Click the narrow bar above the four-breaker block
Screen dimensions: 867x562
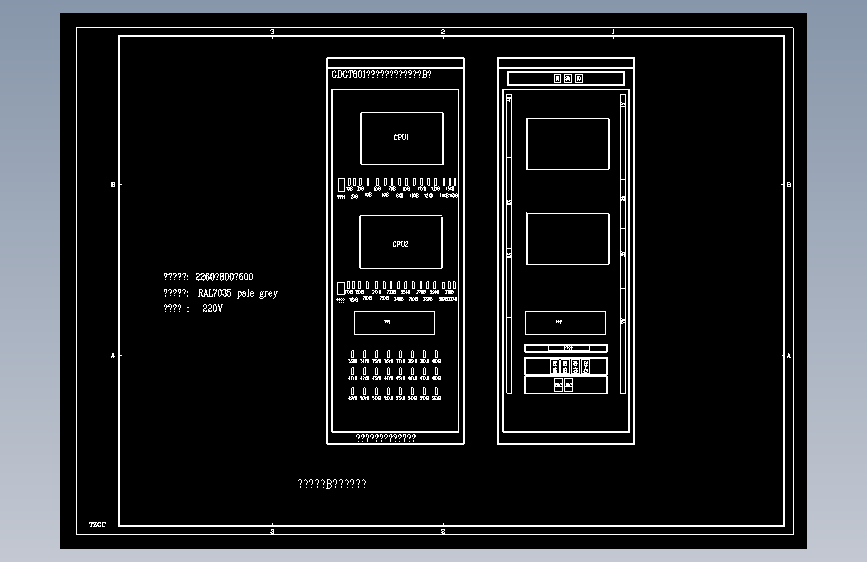(566, 348)
